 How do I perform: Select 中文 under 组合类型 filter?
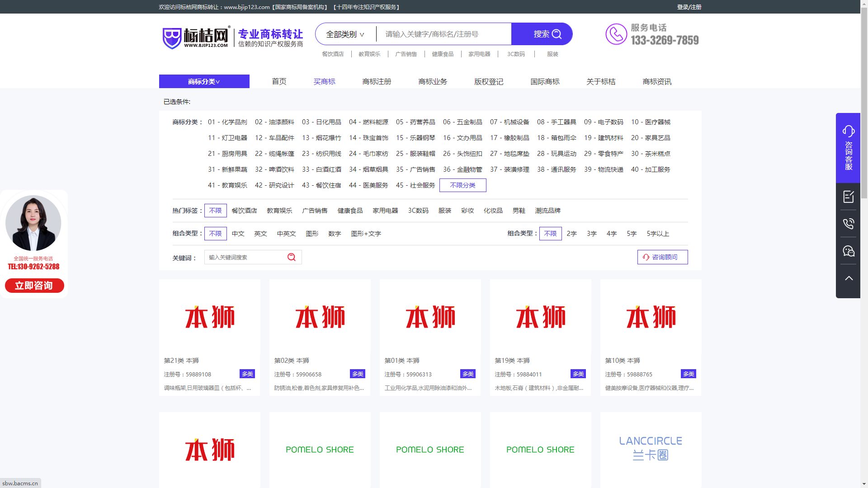(x=238, y=234)
